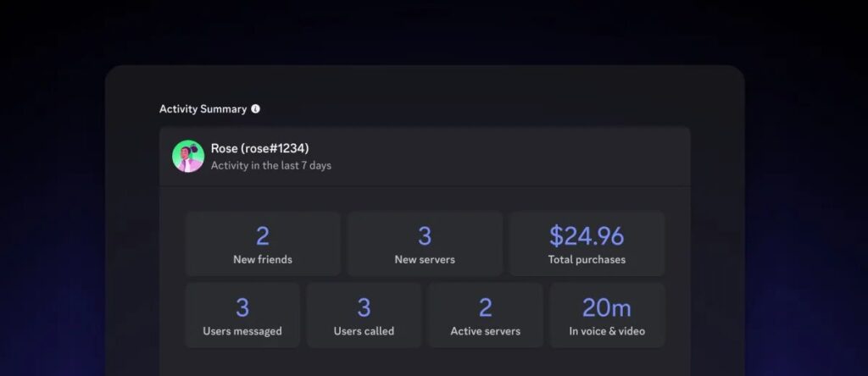Click the number above New servers
This screenshot has height=376, width=868.
[x=425, y=235]
